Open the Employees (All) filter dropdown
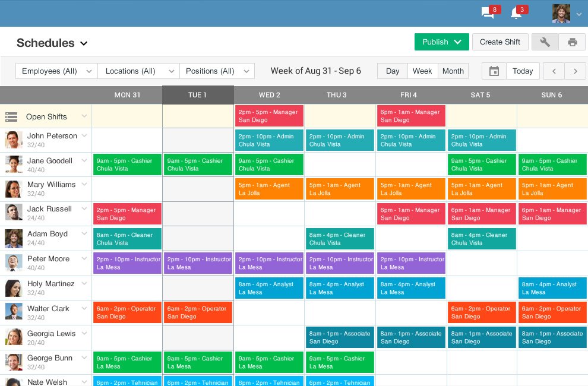588x386 pixels. pyautogui.click(x=56, y=70)
